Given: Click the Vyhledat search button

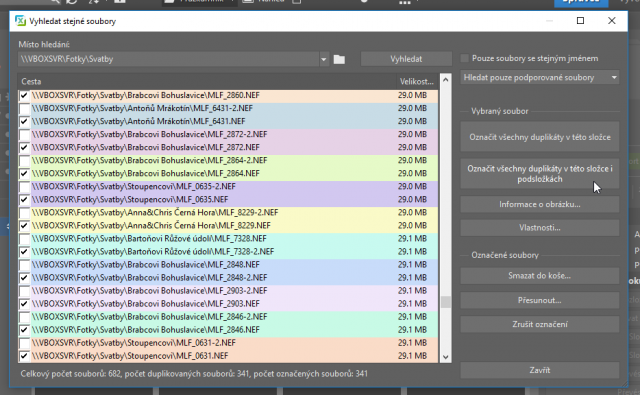Looking at the screenshot, I should click(x=406, y=59).
